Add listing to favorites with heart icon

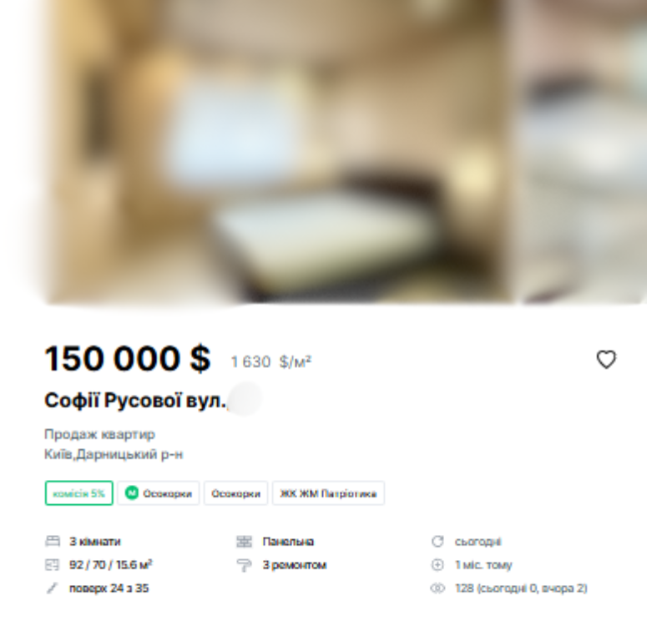(x=606, y=360)
